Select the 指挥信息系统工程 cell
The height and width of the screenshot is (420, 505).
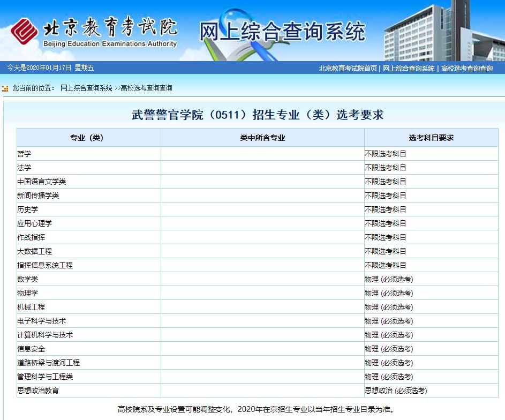(88, 265)
